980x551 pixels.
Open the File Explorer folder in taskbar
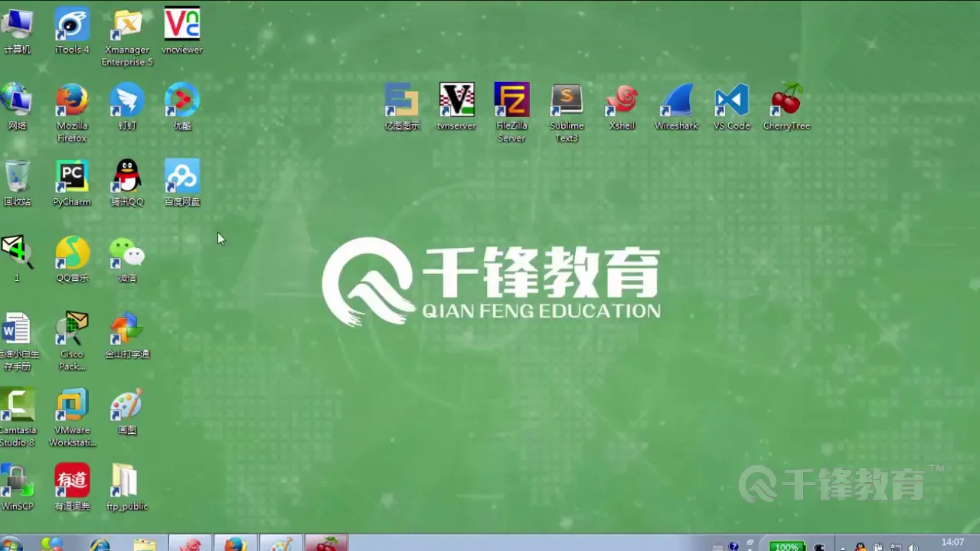[145, 544]
